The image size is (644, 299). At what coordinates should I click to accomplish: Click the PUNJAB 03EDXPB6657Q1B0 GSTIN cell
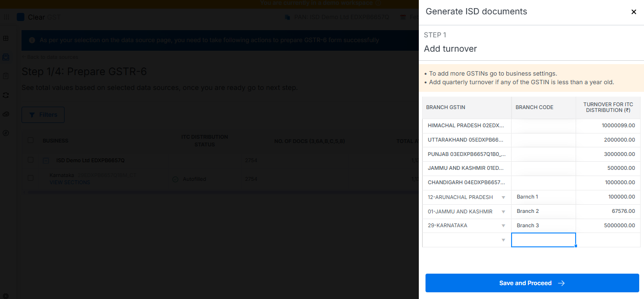467,155
